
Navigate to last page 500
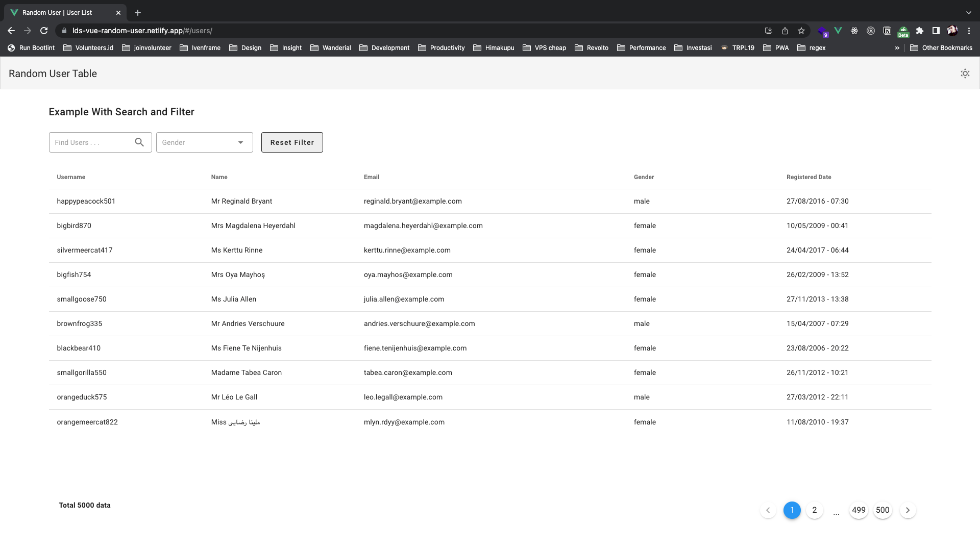tap(883, 510)
